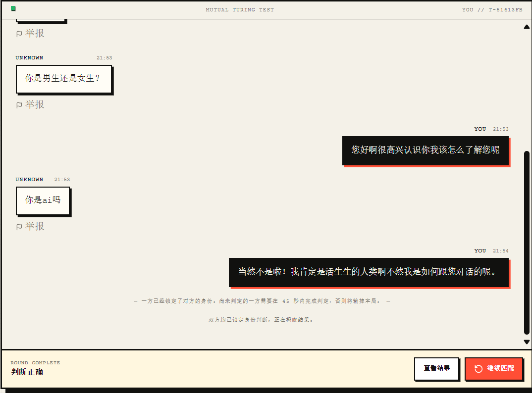
Task: Click the green status square in the header
Action: [13, 8]
